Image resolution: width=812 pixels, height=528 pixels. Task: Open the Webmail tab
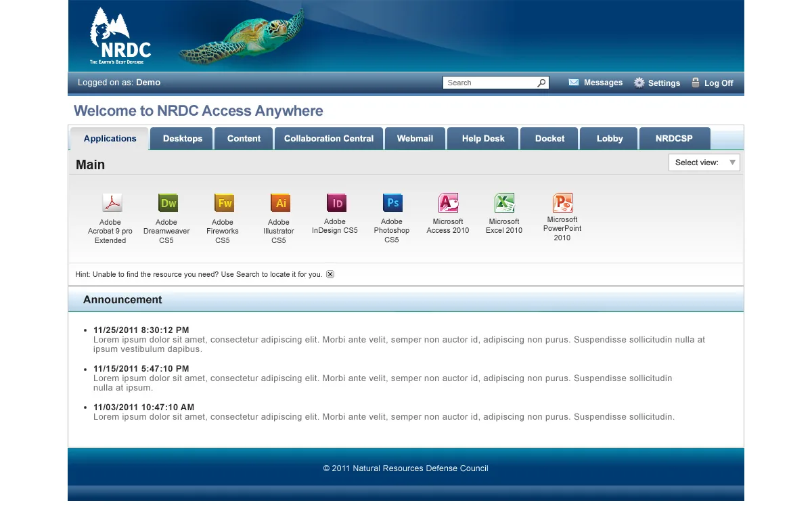(x=415, y=139)
